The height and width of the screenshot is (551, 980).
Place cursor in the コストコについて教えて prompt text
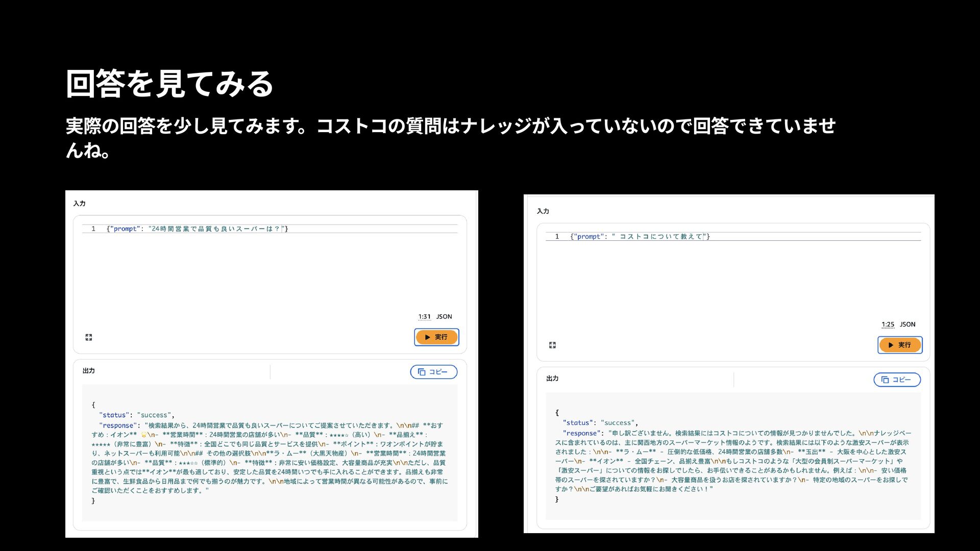661,237
